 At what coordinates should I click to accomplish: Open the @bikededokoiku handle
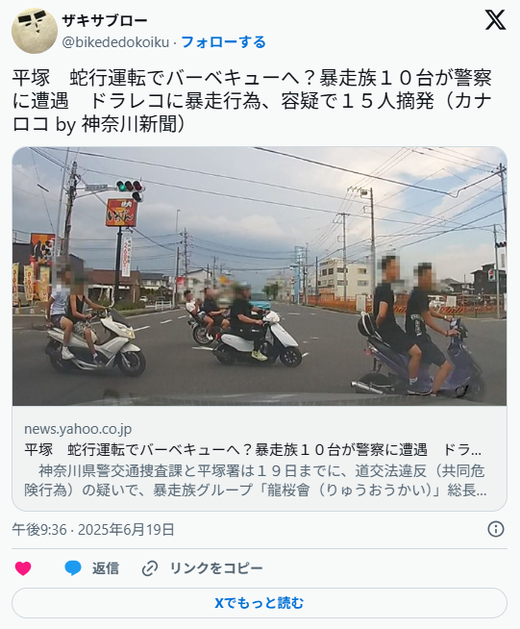[116, 42]
